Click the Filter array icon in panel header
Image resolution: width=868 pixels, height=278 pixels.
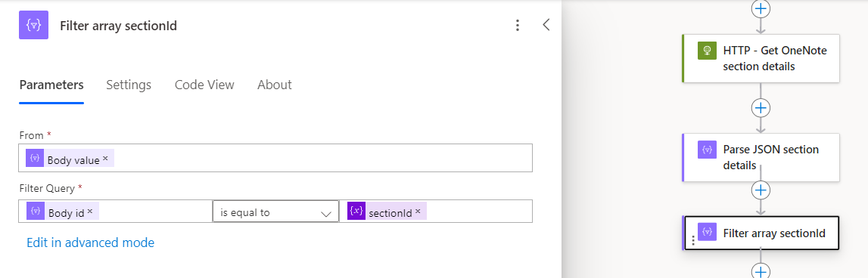(33, 25)
